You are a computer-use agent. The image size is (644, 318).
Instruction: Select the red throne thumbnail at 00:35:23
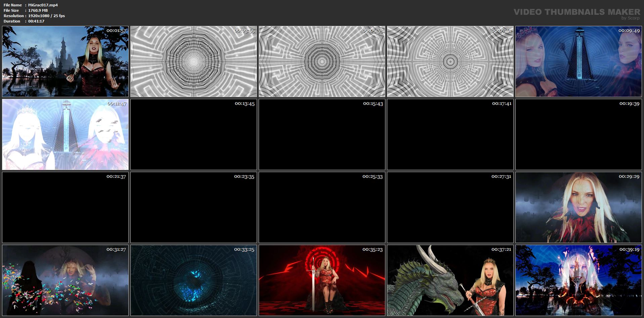coord(322,280)
